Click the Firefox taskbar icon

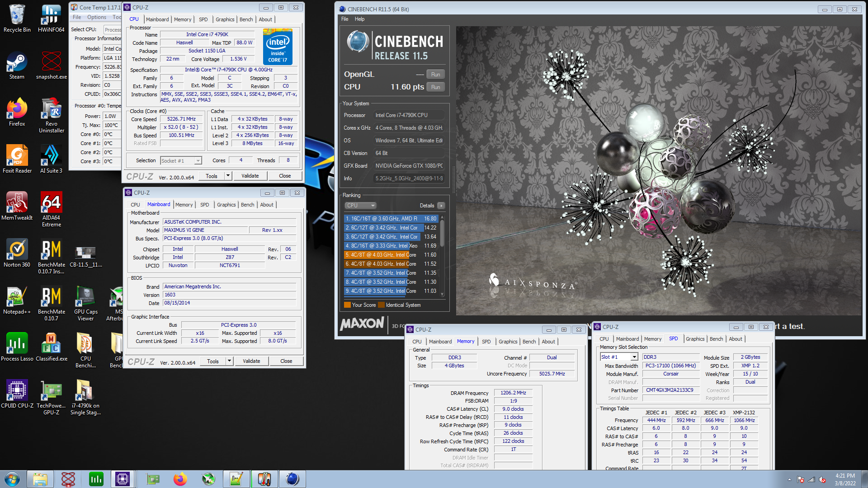click(x=180, y=479)
